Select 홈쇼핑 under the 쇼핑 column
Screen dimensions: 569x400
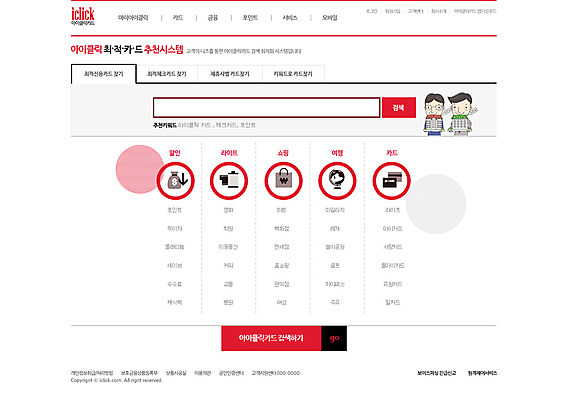pyautogui.click(x=282, y=265)
